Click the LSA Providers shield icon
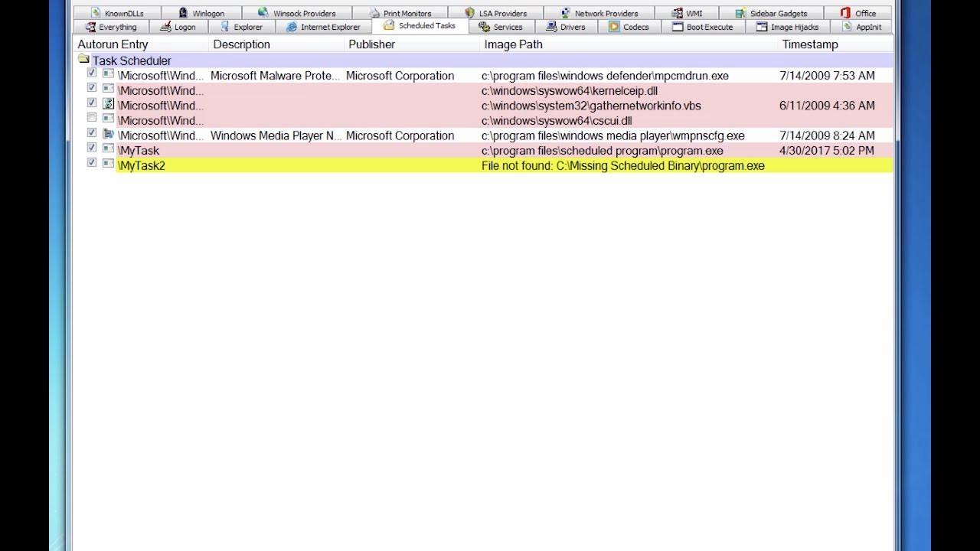The height and width of the screenshot is (551, 980). tap(470, 13)
